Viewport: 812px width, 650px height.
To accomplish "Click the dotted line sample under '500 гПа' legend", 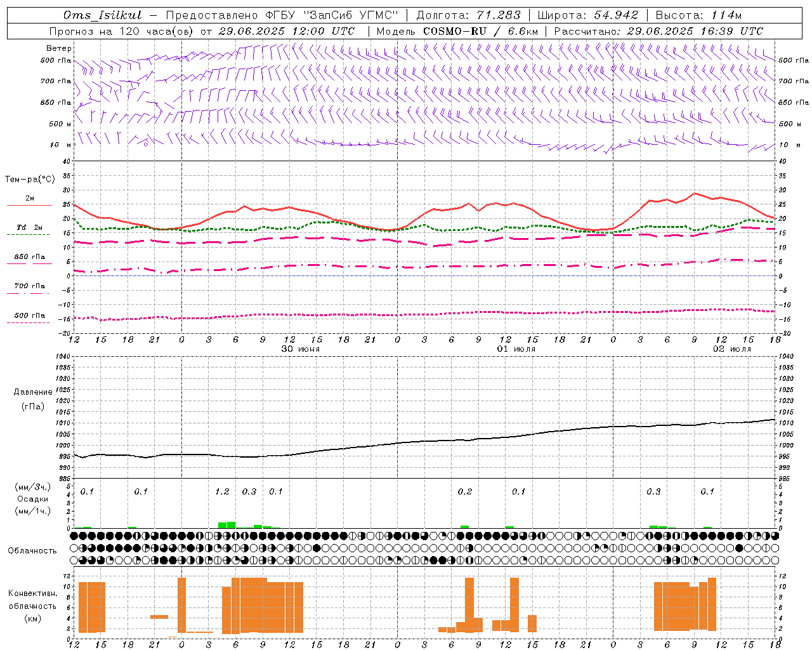I will [x=28, y=322].
